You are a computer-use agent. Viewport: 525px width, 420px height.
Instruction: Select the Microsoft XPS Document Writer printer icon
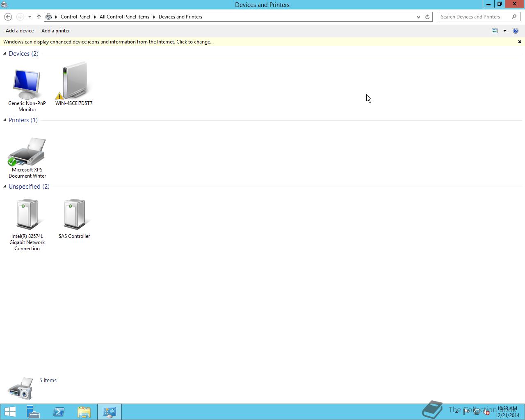tap(27, 152)
